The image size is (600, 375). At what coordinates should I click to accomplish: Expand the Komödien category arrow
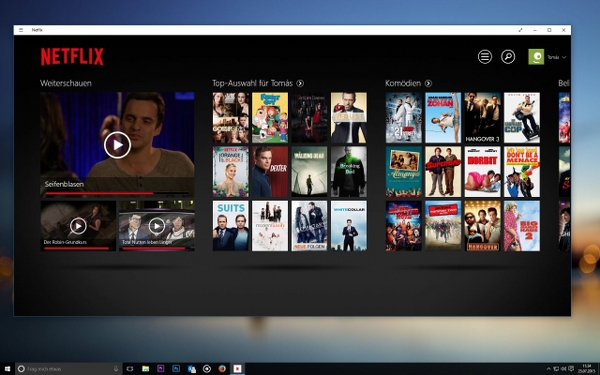428,83
